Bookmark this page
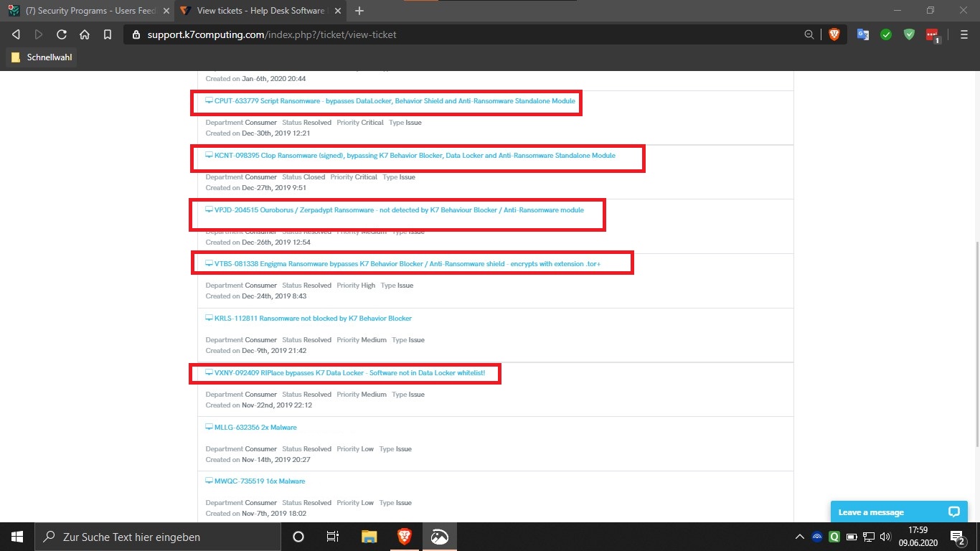Screen dimensions: 980x551 (x=107, y=34)
